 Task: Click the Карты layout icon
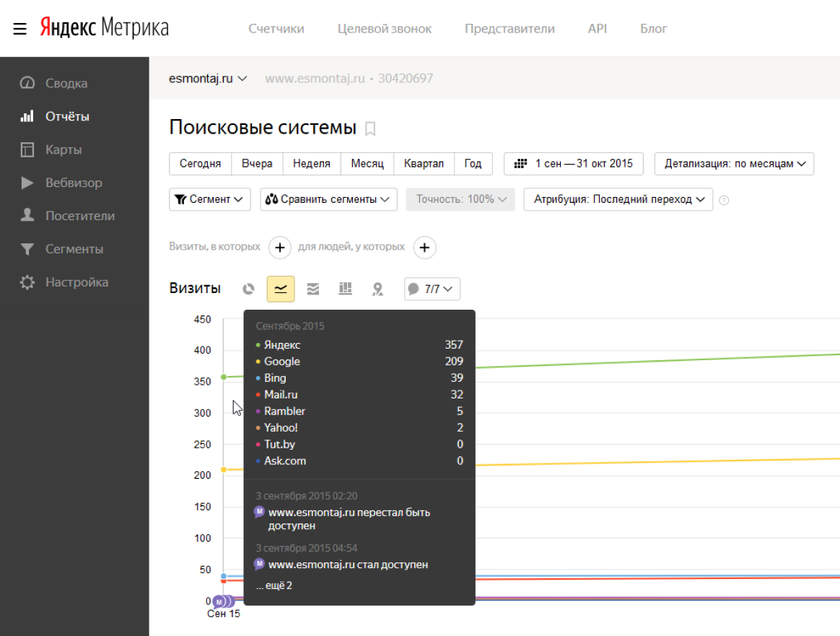(x=27, y=149)
